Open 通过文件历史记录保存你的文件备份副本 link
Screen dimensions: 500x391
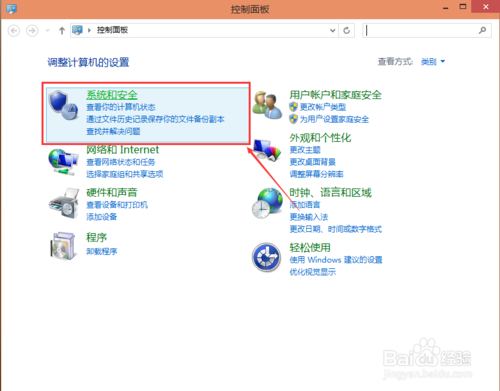pos(155,119)
